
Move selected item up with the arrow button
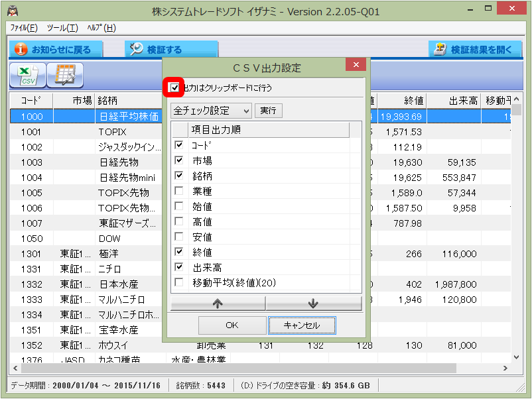tap(218, 304)
